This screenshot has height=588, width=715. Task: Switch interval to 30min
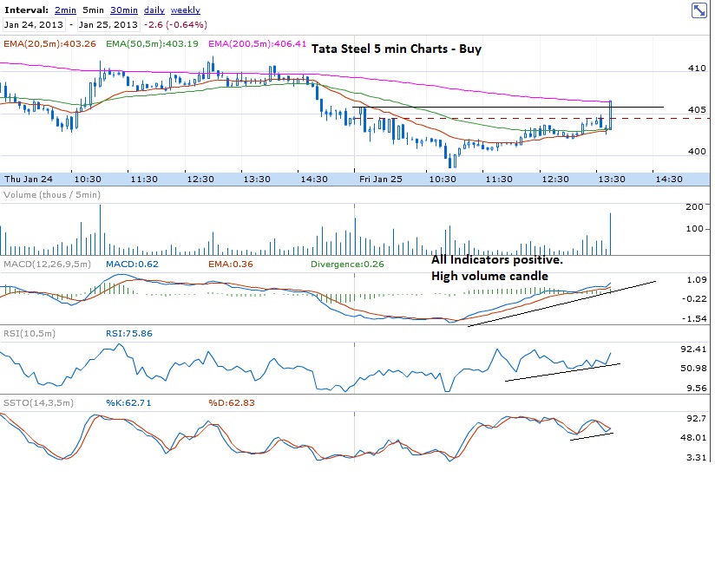[x=123, y=10]
